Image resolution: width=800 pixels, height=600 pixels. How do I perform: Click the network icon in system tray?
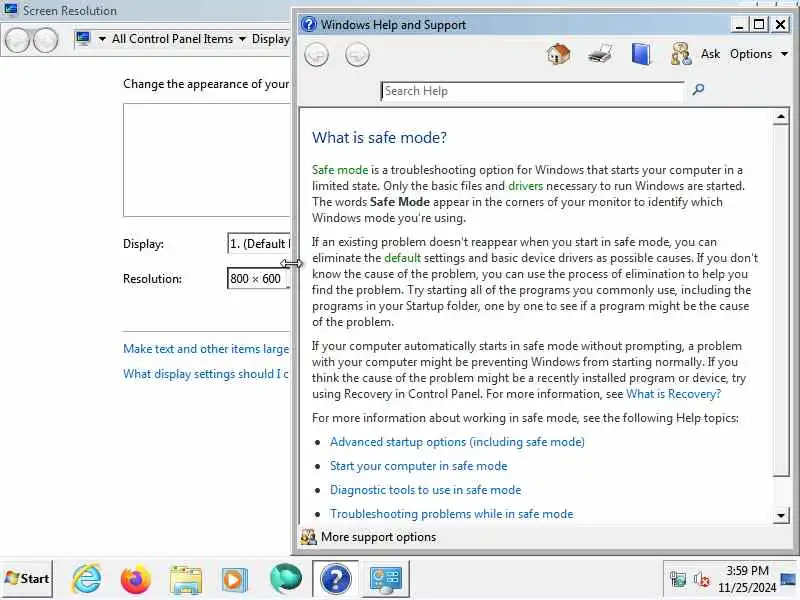678,579
